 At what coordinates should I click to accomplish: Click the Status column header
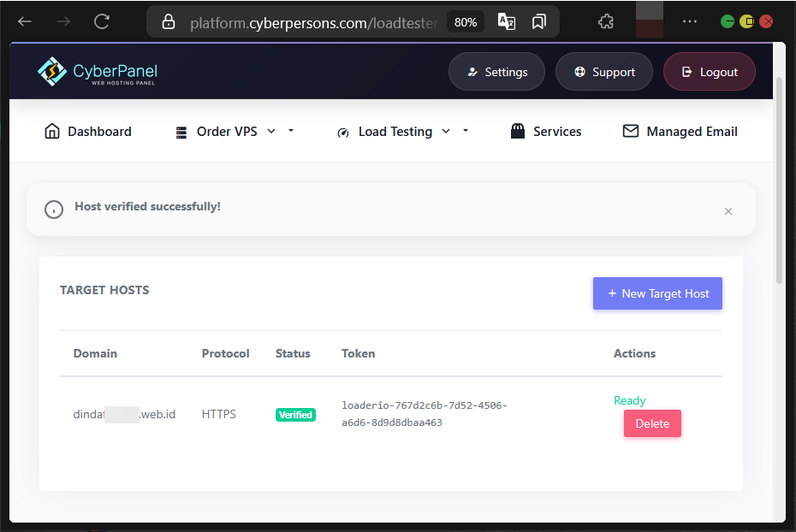tap(293, 353)
